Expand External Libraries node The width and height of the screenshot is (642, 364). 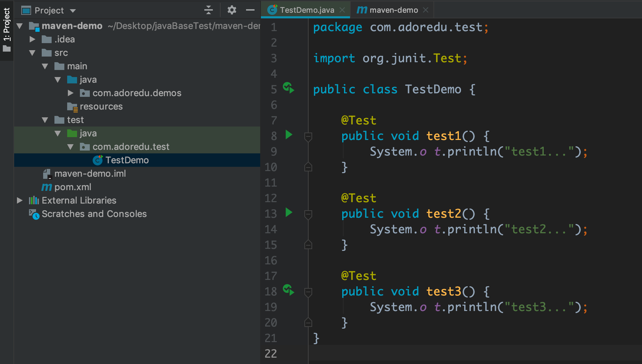click(20, 200)
